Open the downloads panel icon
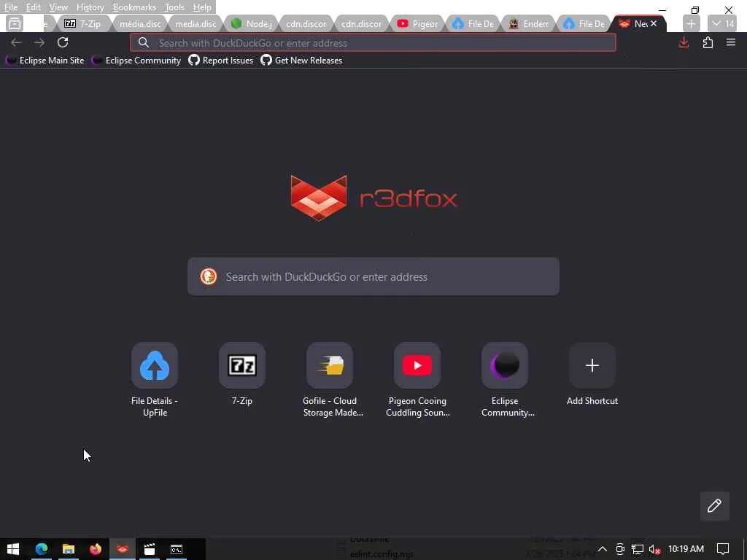 coord(684,42)
